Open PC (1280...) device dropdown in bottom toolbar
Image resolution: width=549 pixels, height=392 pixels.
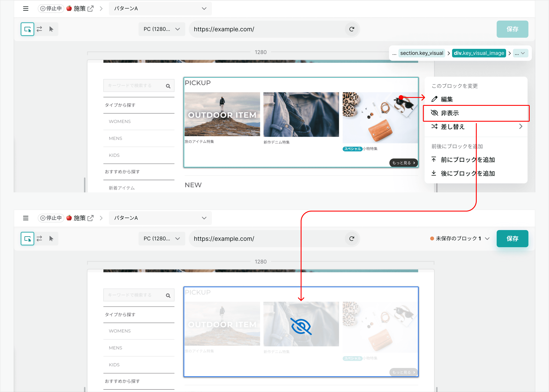click(162, 239)
